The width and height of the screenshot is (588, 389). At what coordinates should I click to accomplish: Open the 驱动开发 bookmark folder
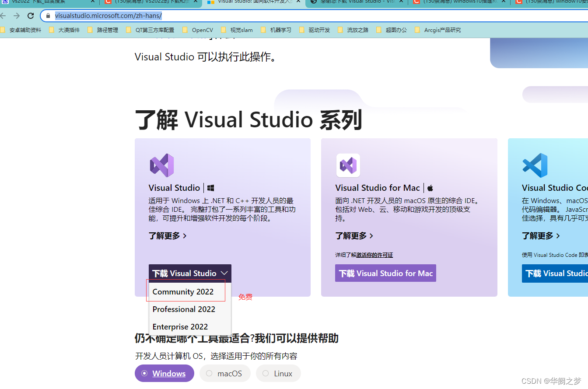tap(315, 30)
